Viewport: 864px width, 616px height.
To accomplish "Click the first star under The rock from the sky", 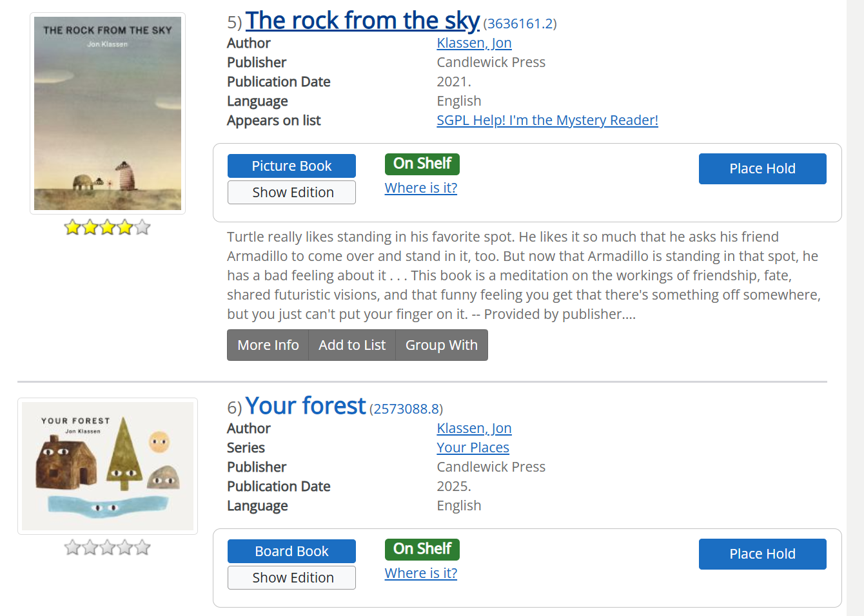I will point(72,227).
